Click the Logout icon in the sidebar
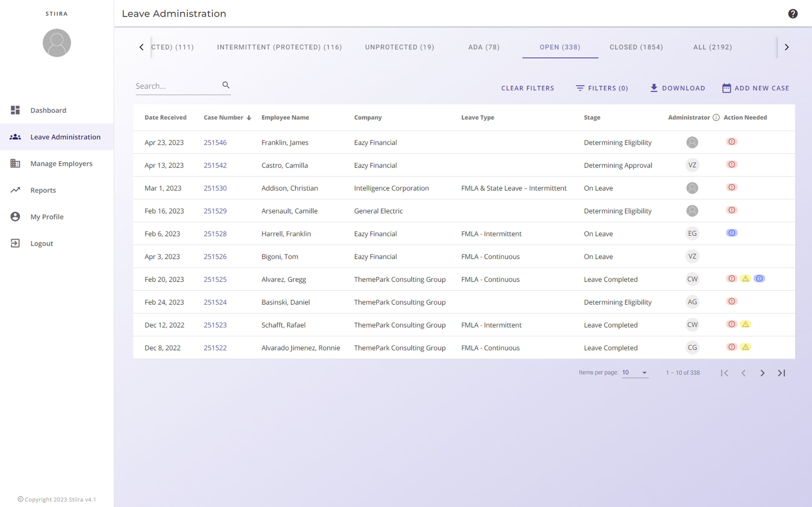 pyautogui.click(x=15, y=243)
